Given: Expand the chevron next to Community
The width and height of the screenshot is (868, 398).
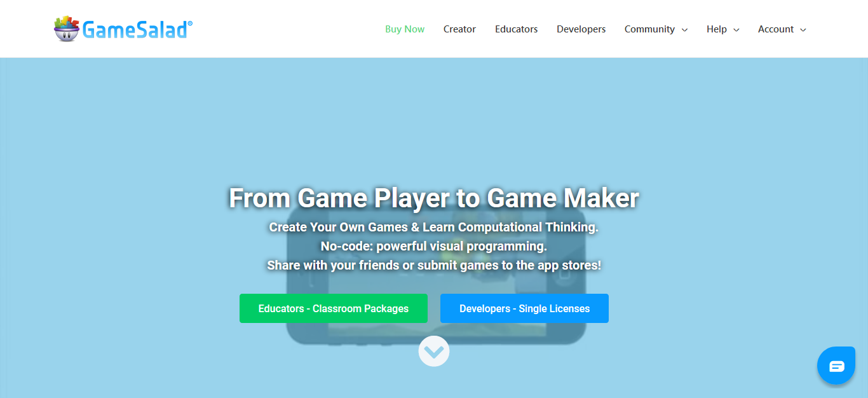Looking at the screenshot, I should click(x=684, y=30).
